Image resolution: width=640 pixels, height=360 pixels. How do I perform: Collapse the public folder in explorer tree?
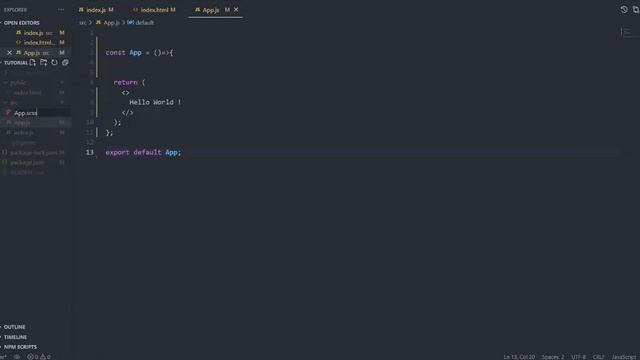coord(18,82)
